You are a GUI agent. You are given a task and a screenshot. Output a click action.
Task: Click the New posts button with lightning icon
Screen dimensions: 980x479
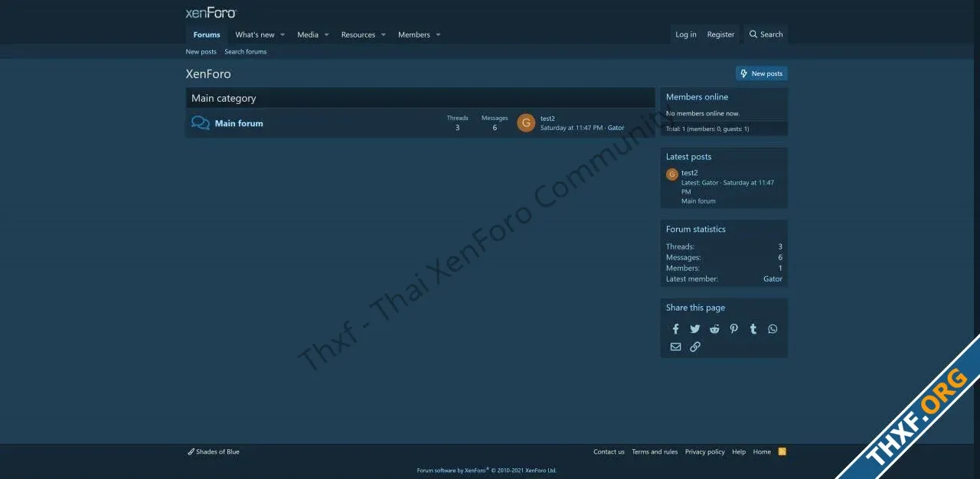click(x=762, y=73)
